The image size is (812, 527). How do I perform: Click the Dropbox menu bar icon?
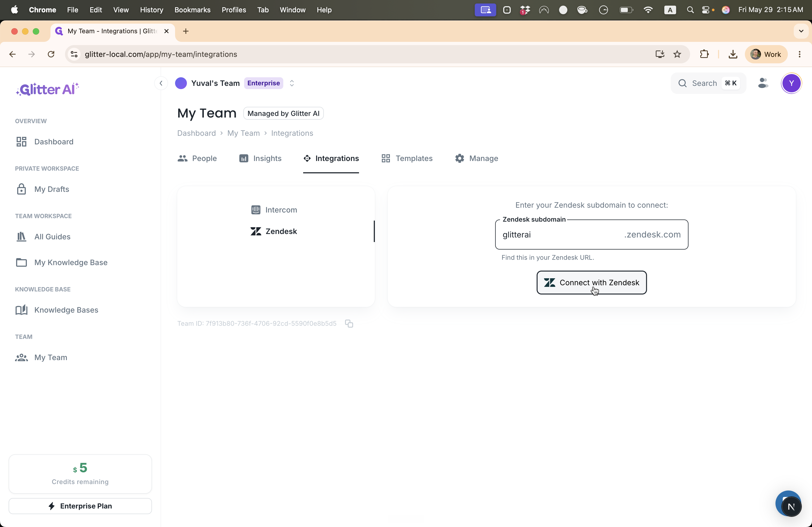pos(525,10)
